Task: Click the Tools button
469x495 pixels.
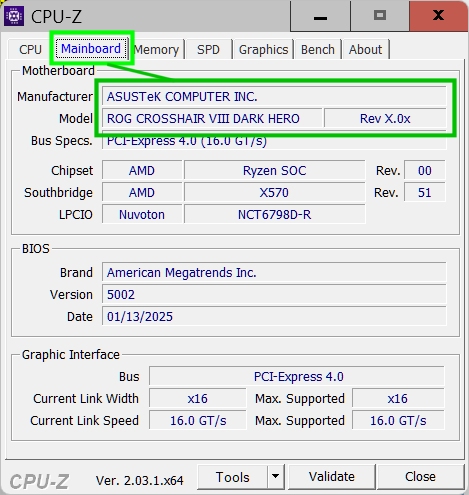Action: (232, 477)
